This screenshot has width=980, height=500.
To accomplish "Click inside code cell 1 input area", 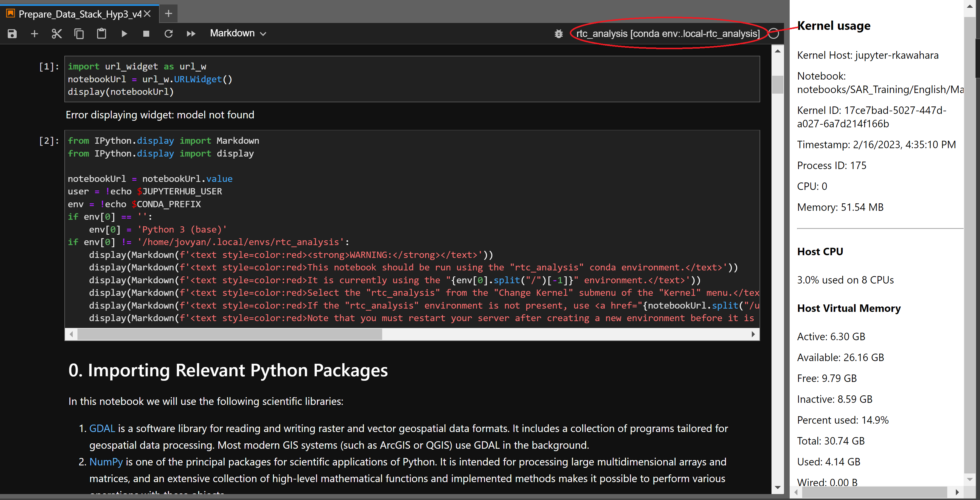I will click(411, 79).
